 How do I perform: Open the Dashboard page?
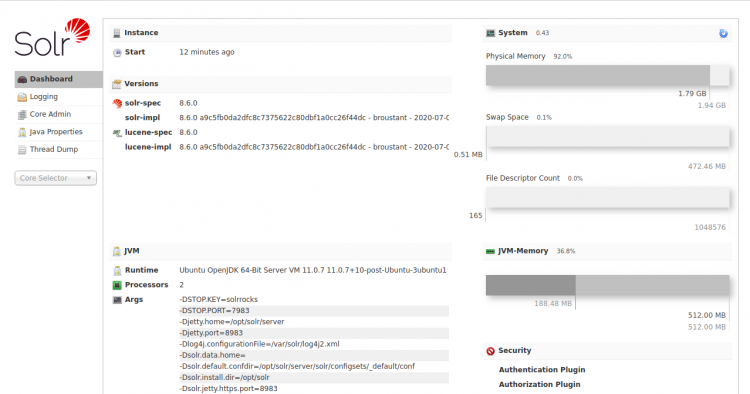point(58,79)
